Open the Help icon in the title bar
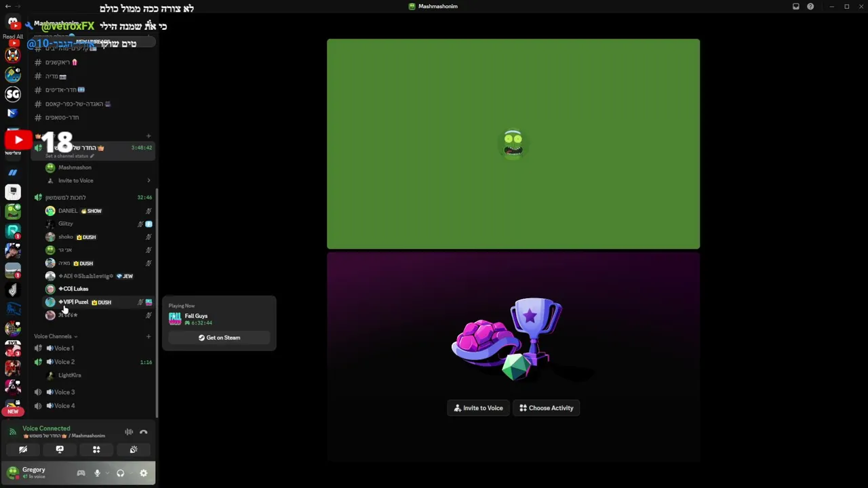 click(810, 7)
